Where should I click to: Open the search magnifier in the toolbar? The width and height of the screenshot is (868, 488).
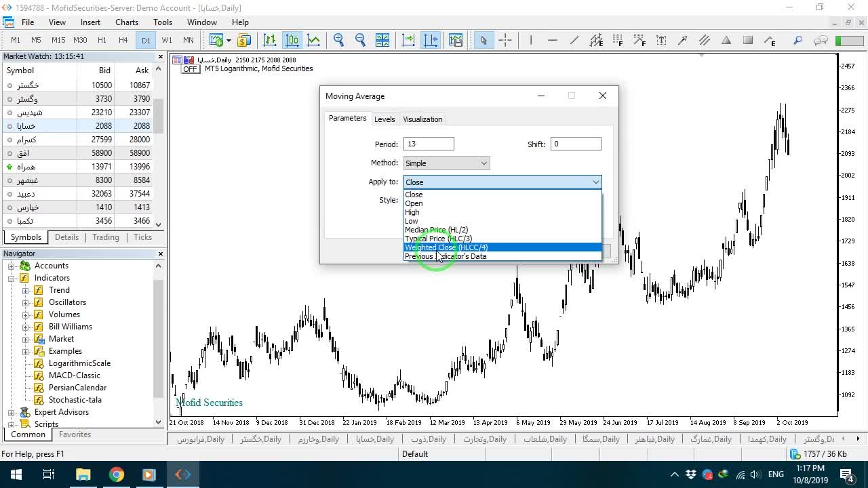[798, 40]
